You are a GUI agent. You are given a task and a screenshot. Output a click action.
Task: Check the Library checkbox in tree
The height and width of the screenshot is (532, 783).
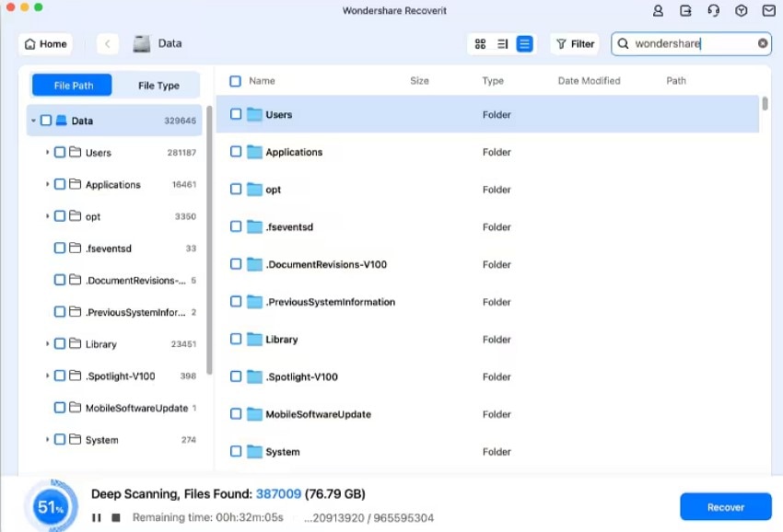click(x=60, y=344)
